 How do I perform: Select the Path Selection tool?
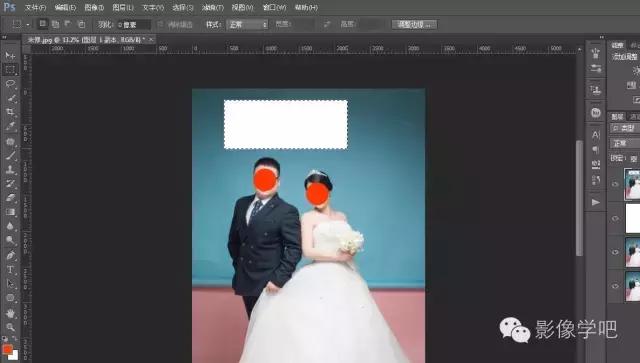(10, 284)
